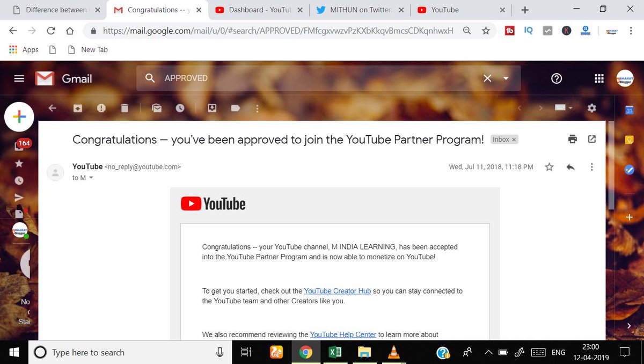Go to the newer message arrow
Viewport: 644px width, 364px height.
(519, 108)
